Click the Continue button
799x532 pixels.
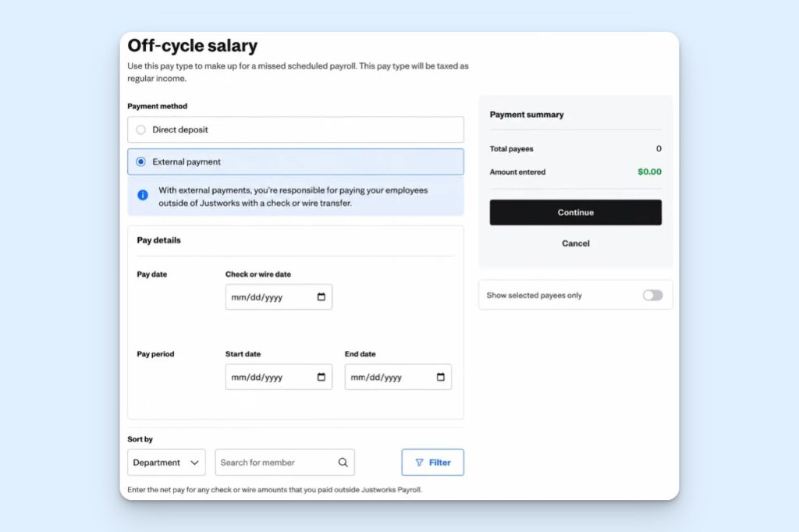tap(576, 212)
